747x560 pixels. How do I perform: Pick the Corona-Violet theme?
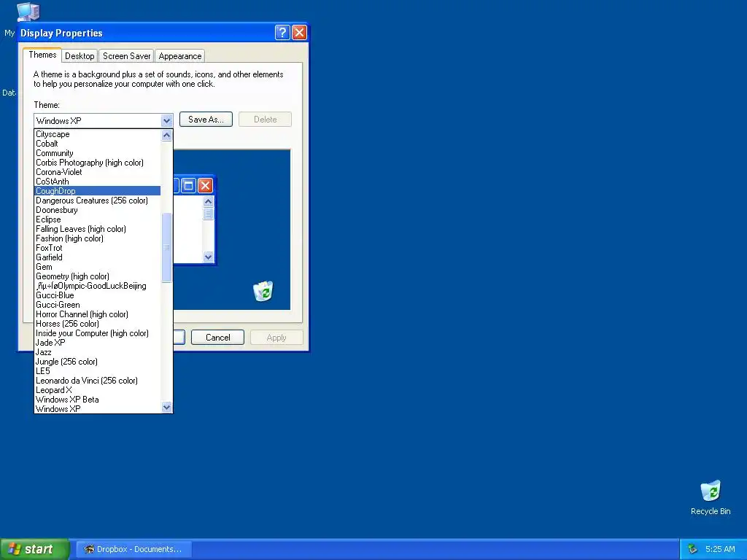click(98, 172)
